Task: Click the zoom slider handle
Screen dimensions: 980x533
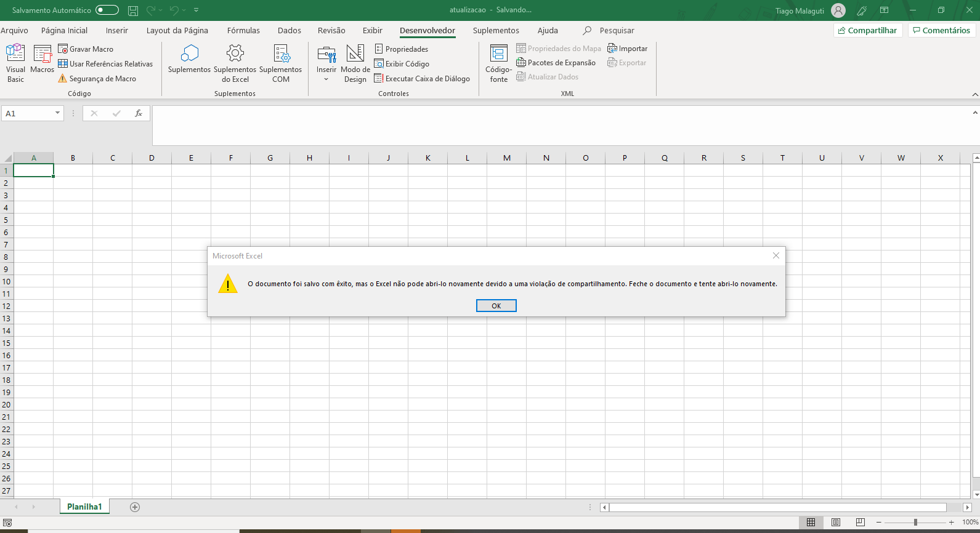Action: coord(915,522)
